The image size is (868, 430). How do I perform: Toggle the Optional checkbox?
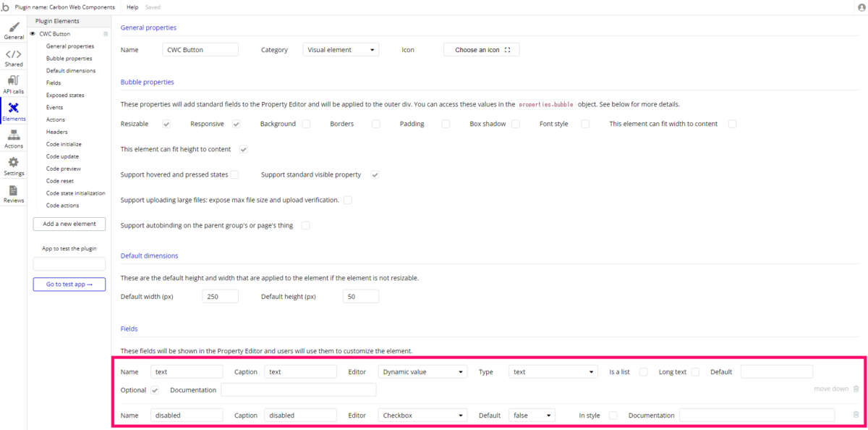(x=155, y=390)
